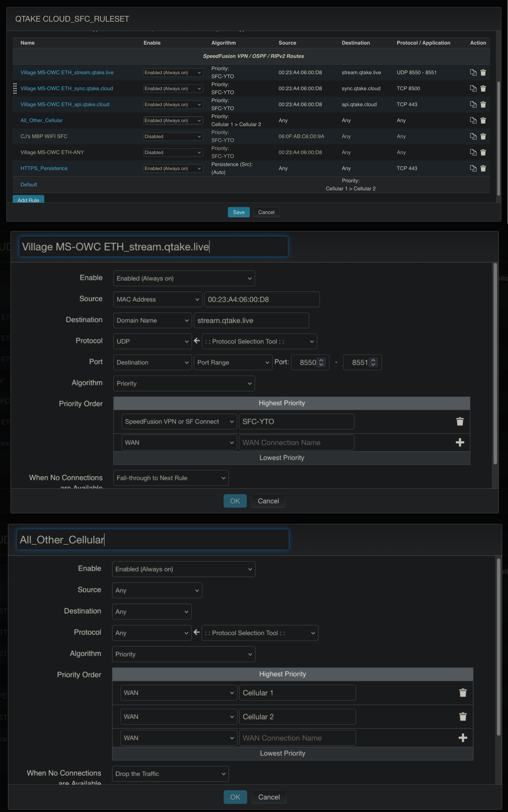This screenshot has height=812, width=508.
Task: Increment the 8550 start port stepper
Action: [321, 360]
